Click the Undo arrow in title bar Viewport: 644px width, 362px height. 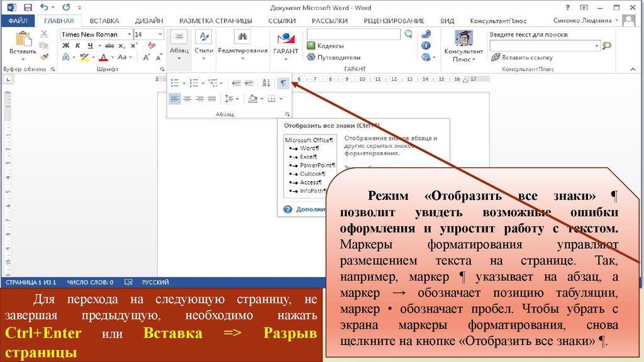point(44,7)
